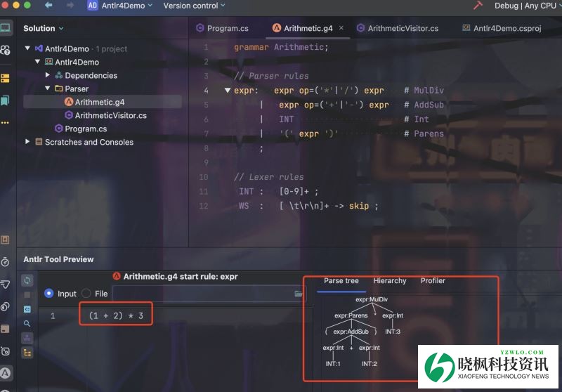Collapse the Parser folder

47,88
